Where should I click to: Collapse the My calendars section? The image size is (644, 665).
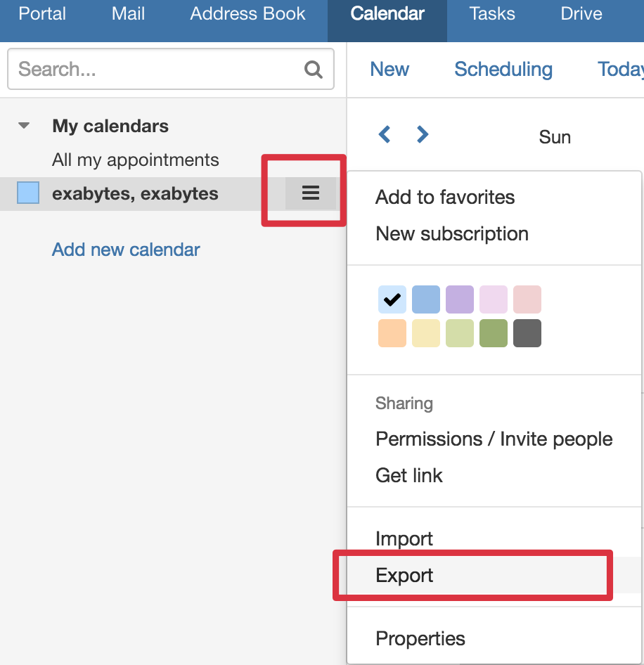(x=24, y=126)
